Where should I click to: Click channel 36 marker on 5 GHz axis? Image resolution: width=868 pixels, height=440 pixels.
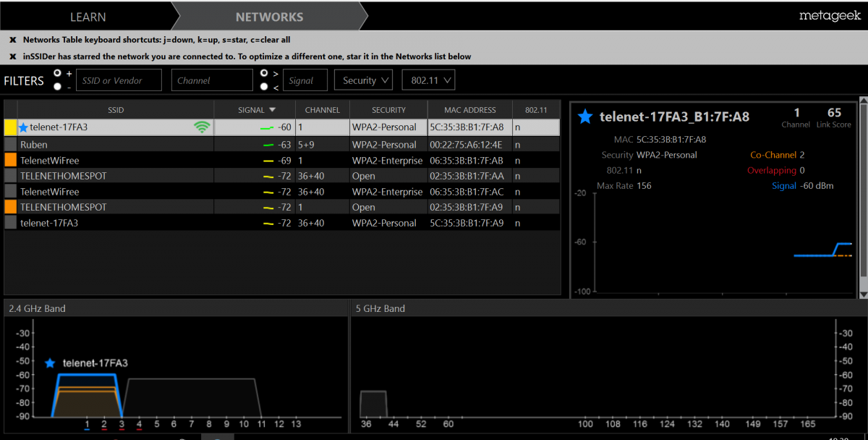click(x=366, y=424)
